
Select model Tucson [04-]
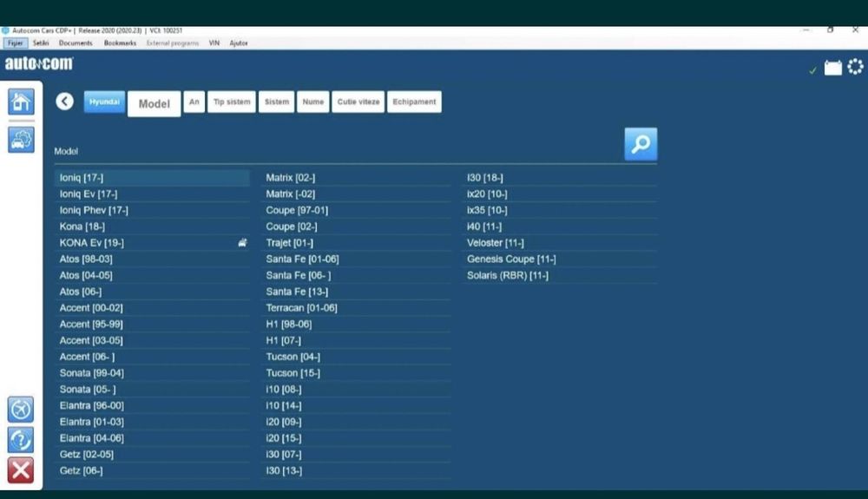[356, 357]
